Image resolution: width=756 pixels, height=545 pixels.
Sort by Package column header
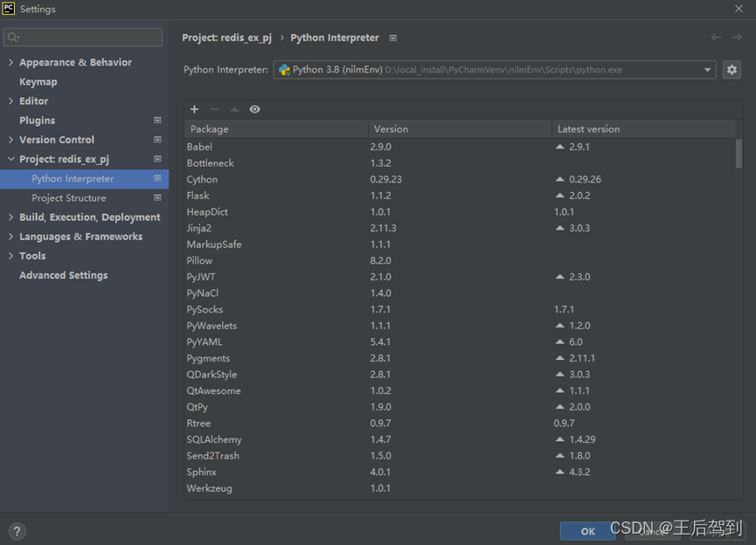point(276,129)
